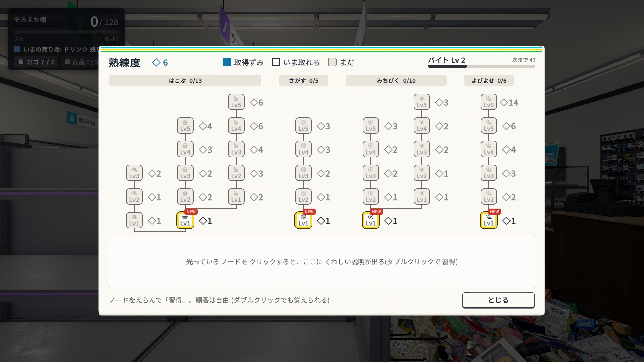This screenshot has width=644, height=362.
Task: Click the ノードをえらんで「習得」 hint text
Action: pos(219,300)
